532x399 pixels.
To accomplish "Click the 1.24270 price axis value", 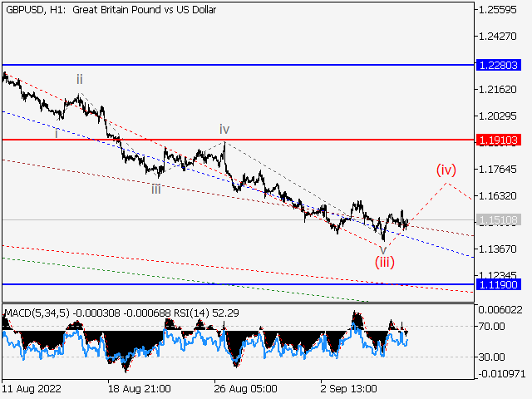I will tap(497, 36).
